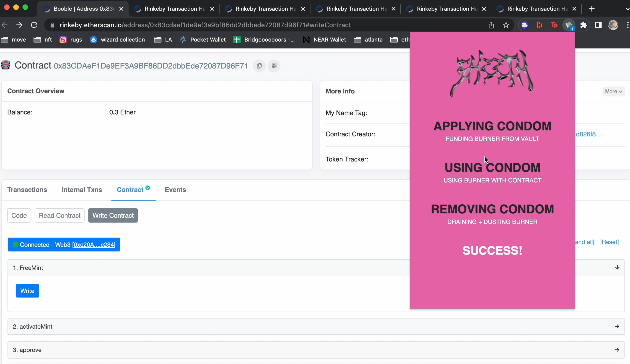Switch to the first Rinkeby Transaction browser tab
This screenshot has height=364, width=630.
(x=174, y=9)
